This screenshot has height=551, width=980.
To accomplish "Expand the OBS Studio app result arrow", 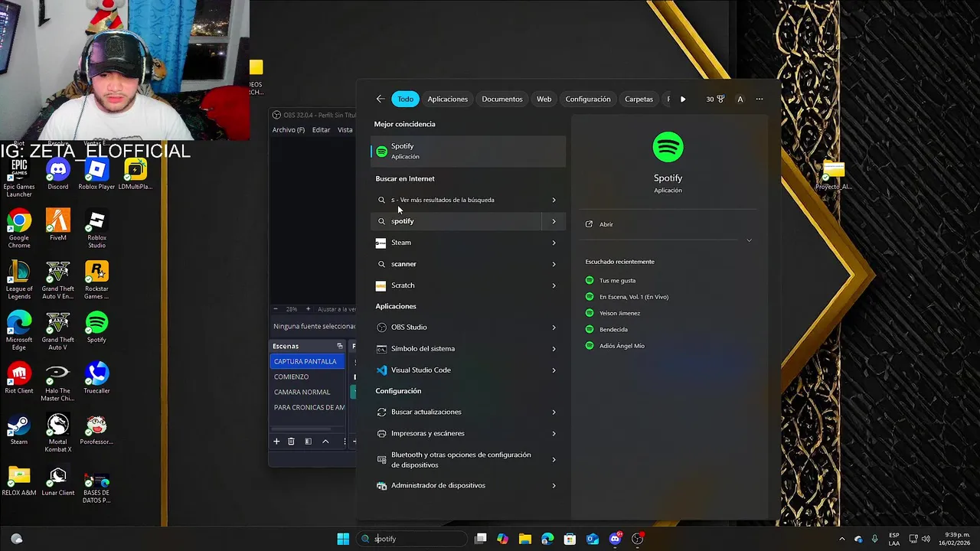I will tap(554, 328).
